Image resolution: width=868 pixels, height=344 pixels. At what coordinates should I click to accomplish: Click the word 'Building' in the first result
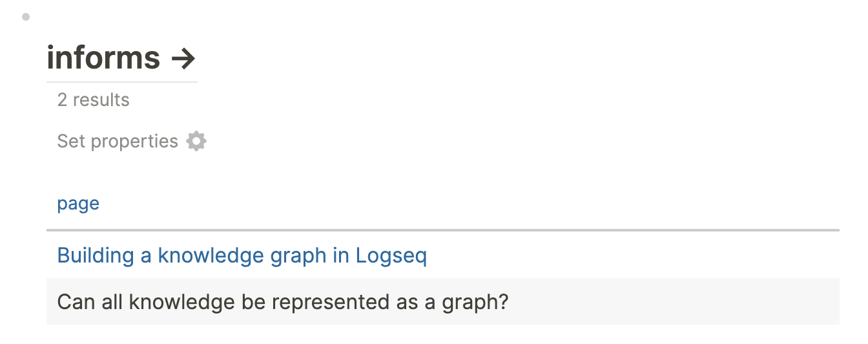pyautogui.click(x=96, y=256)
